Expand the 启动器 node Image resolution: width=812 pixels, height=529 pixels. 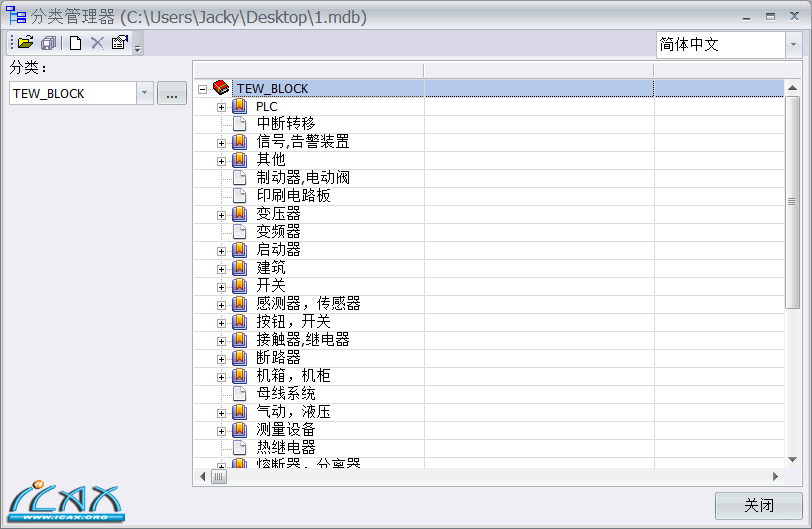coord(221,251)
